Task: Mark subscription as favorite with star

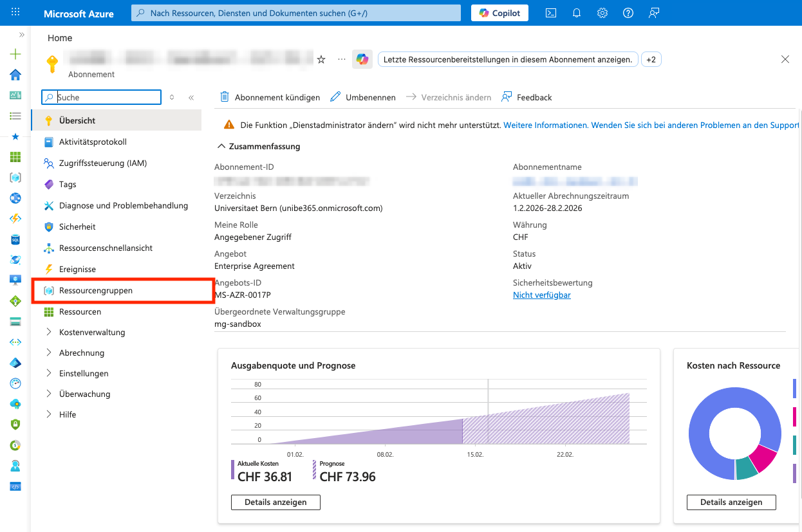Action: tap(321, 60)
